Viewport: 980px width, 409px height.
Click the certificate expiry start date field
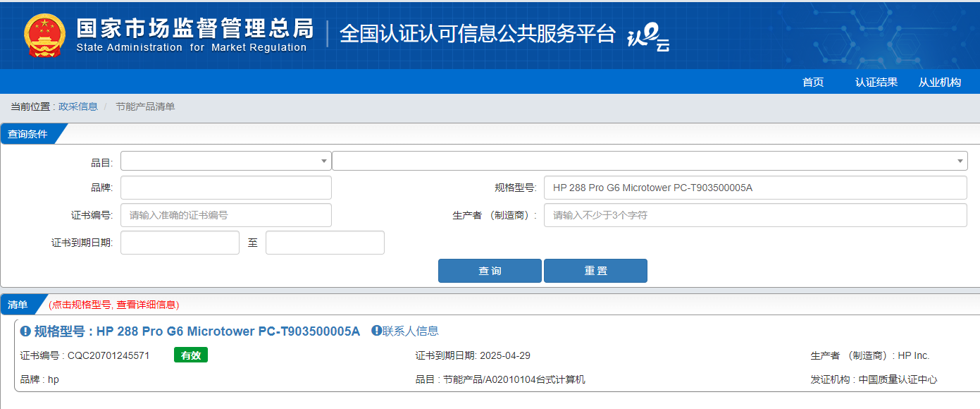tap(180, 243)
